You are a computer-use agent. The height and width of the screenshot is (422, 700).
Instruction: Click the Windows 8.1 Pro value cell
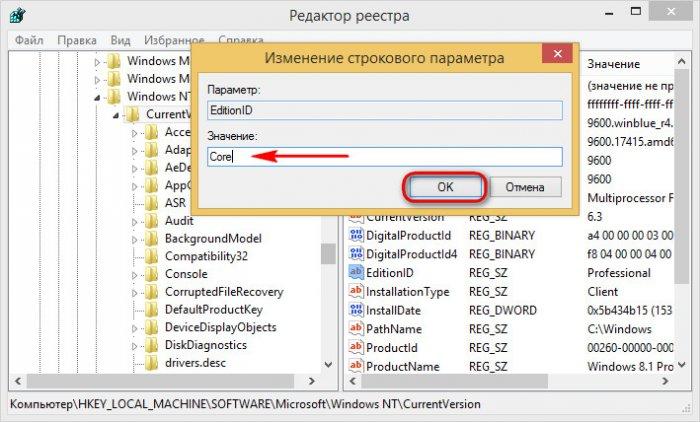pos(630,366)
